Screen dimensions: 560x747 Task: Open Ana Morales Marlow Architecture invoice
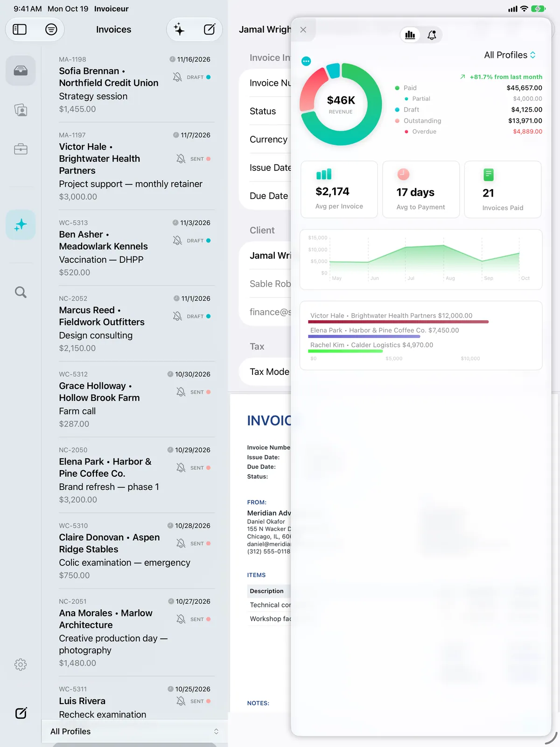(x=135, y=633)
